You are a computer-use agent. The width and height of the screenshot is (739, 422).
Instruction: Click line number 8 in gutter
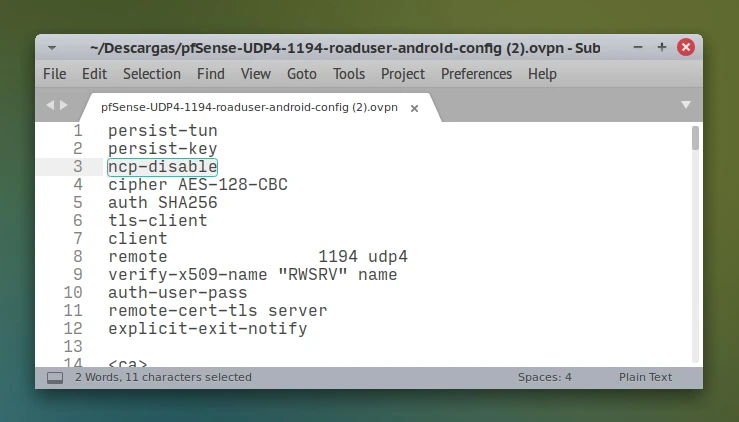(x=77, y=257)
